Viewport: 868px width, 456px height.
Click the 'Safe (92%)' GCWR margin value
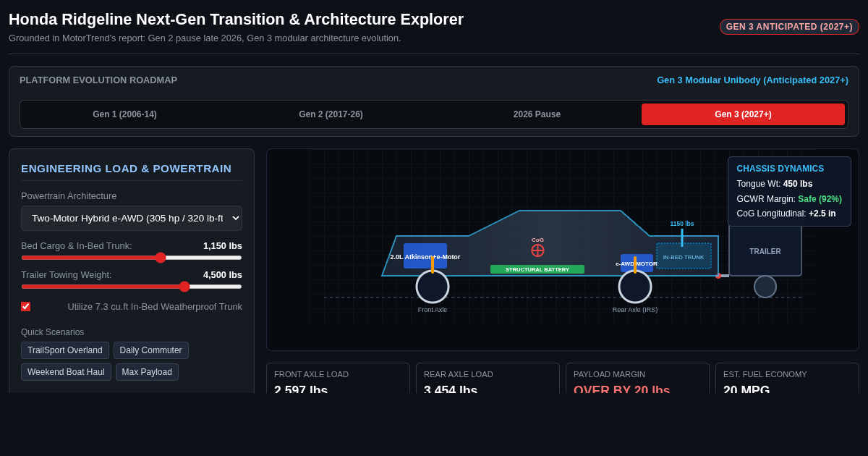tap(820, 199)
